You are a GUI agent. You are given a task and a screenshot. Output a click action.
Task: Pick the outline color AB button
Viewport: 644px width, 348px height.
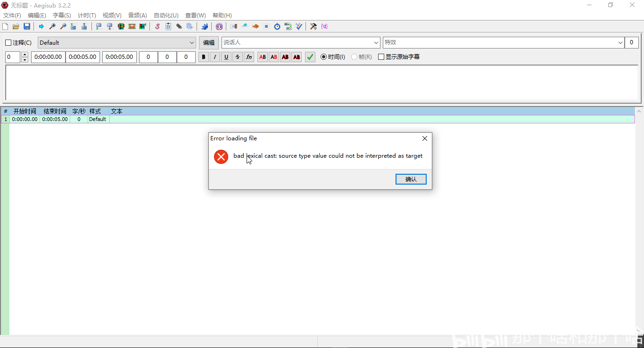(x=285, y=57)
